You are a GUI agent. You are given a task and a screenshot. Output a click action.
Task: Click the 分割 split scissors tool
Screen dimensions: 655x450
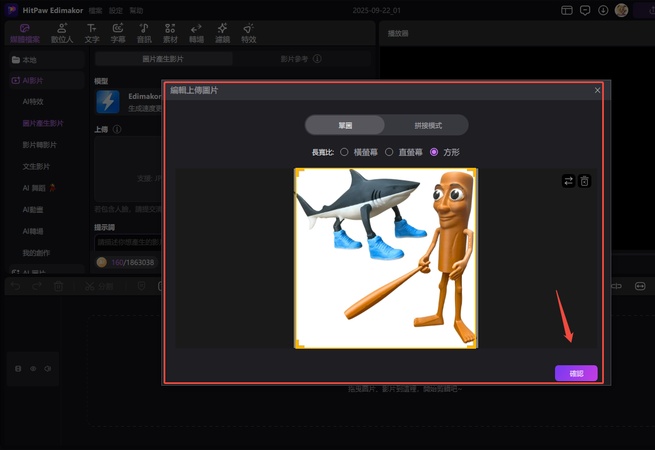pyautogui.click(x=99, y=286)
